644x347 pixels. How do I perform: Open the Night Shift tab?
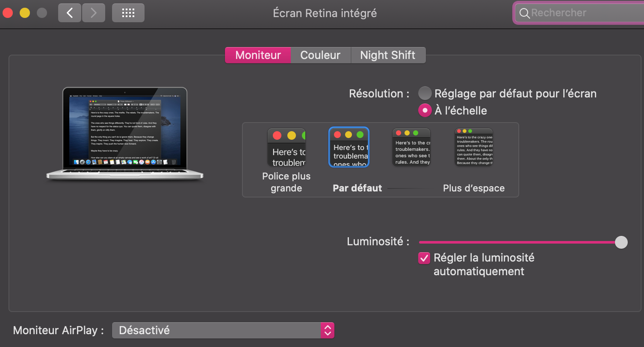point(387,55)
